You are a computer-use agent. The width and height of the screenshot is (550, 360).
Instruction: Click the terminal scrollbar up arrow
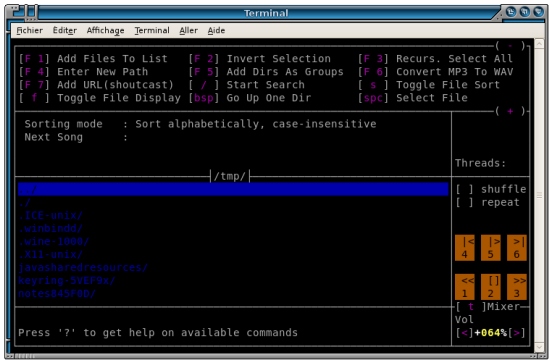point(539,44)
